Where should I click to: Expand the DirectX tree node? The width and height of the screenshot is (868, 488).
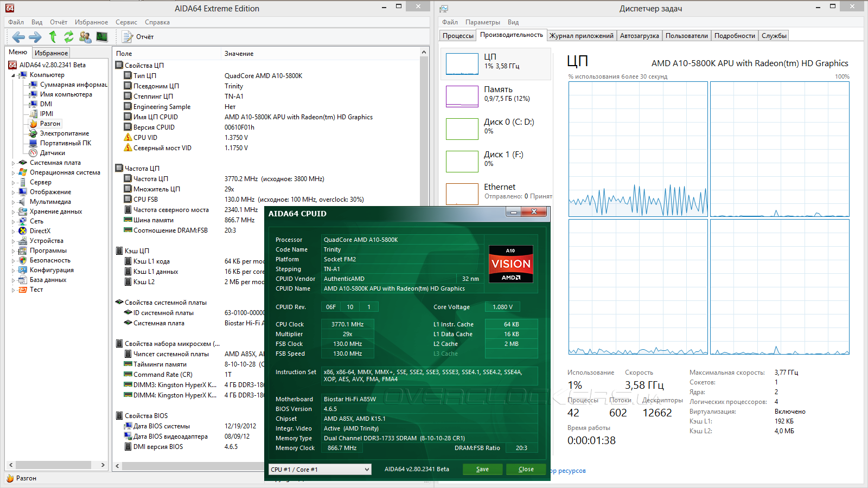[13, 231]
